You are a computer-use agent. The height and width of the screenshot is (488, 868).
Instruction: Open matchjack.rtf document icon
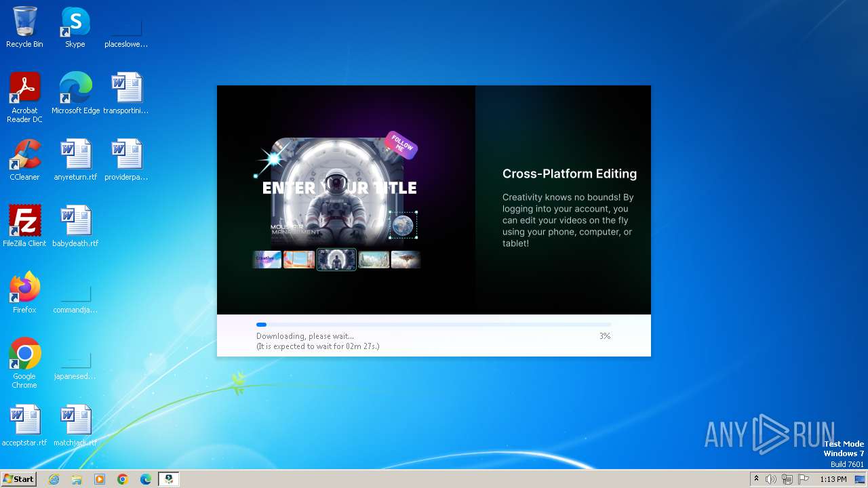tap(75, 426)
